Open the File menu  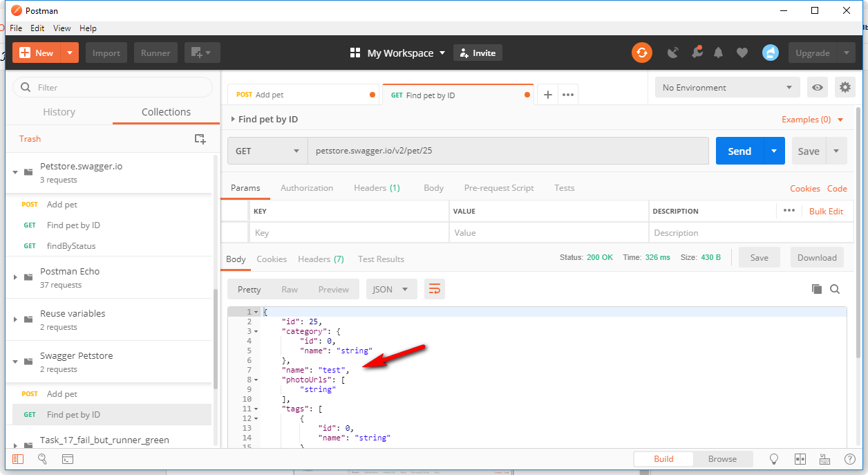[x=16, y=28]
